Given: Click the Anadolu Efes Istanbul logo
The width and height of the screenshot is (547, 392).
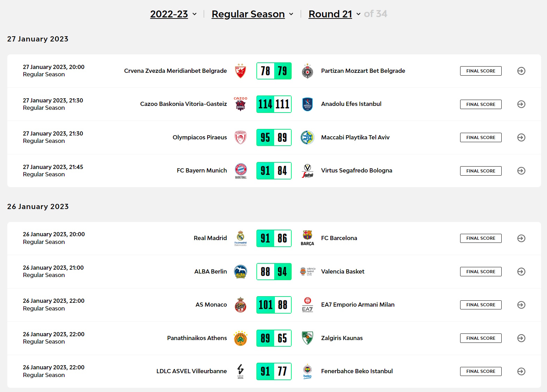Looking at the screenshot, I should [307, 104].
